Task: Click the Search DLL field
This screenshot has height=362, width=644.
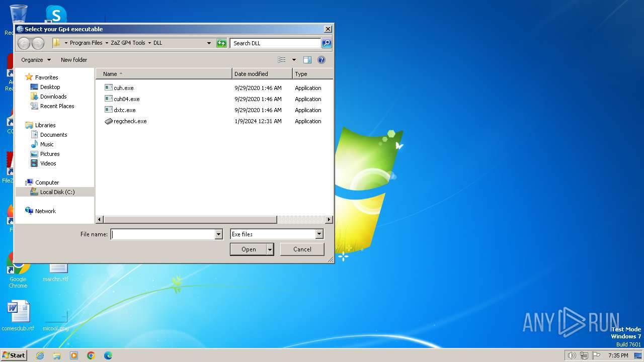Action: point(275,43)
